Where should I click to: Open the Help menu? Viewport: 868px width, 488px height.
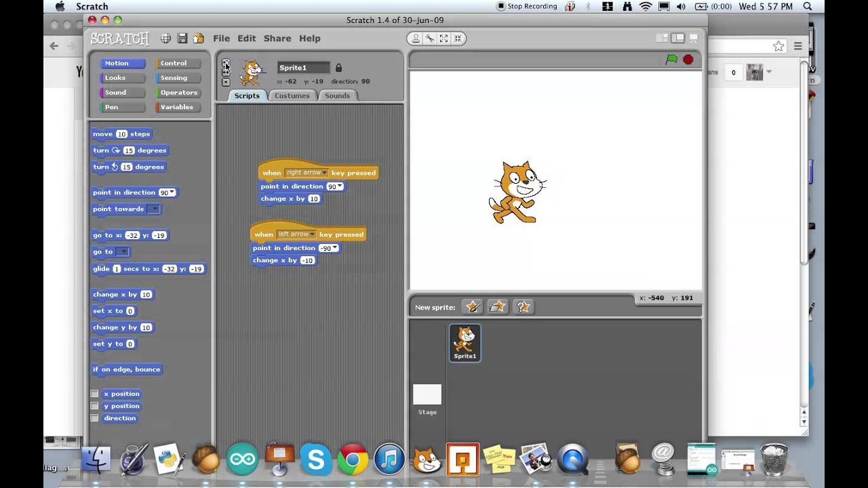point(310,39)
